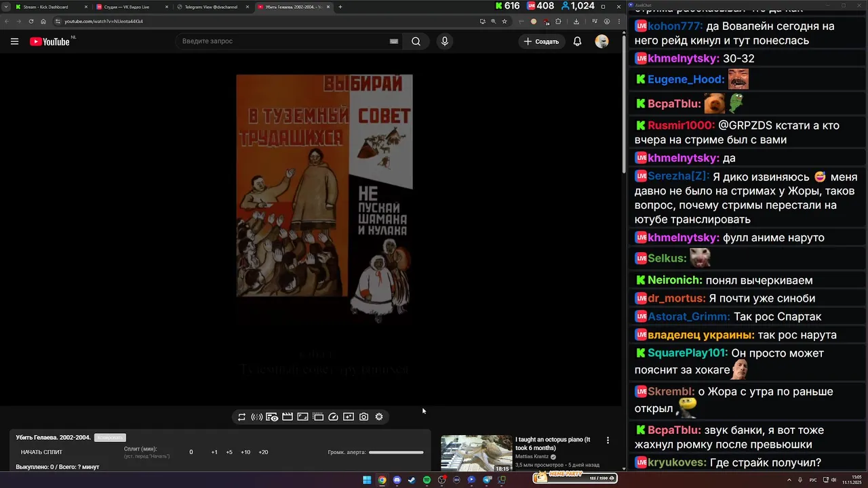
Task: Open YouTube notifications bell
Action: (577, 41)
